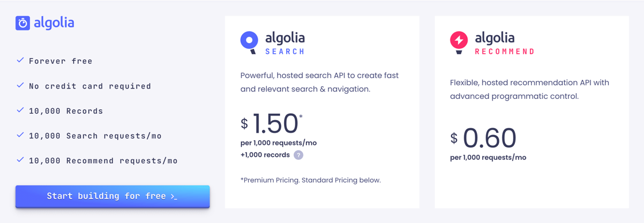
Task: Click 10,000 Recommend requests/mo feature text
Action: click(x=104, y=161)
